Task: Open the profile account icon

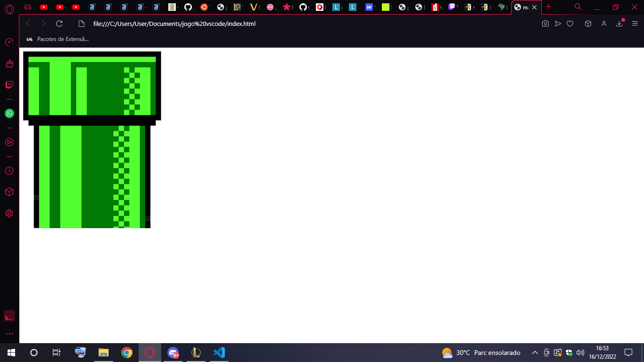Action: click(603, 24)
